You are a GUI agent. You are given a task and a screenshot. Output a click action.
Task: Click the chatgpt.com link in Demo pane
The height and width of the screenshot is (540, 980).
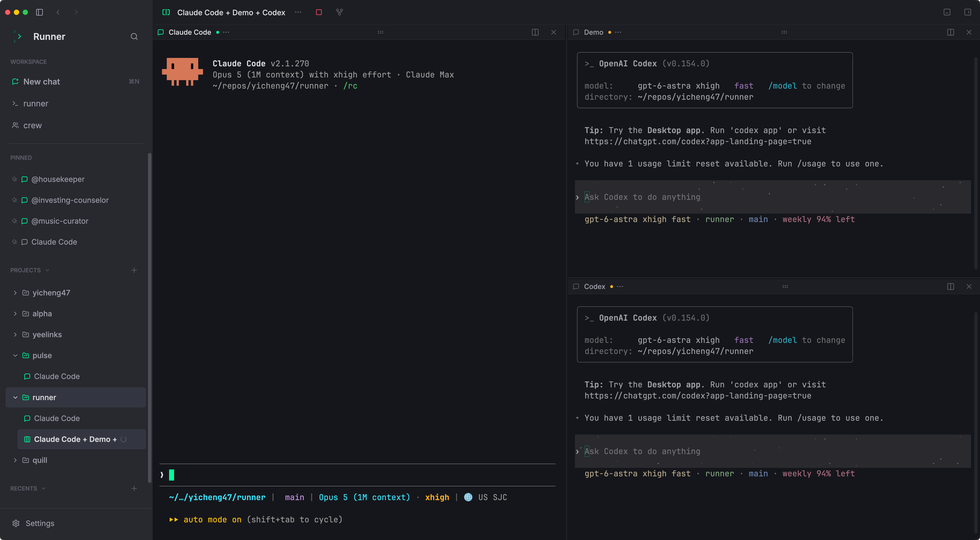(x=698, y=142)
